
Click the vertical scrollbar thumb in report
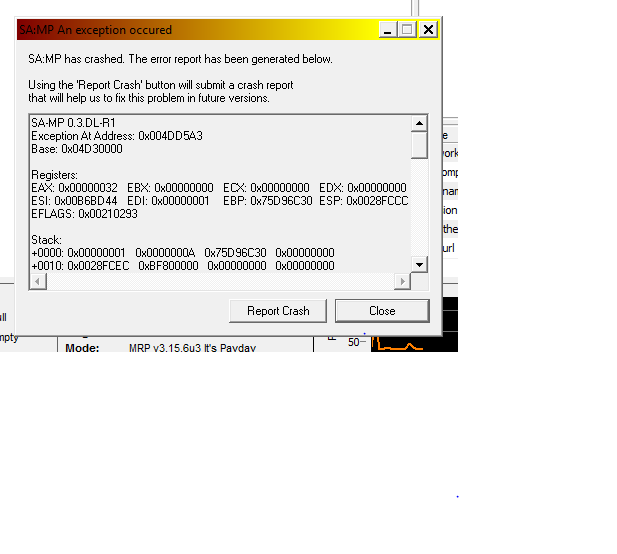pos(419,145)
